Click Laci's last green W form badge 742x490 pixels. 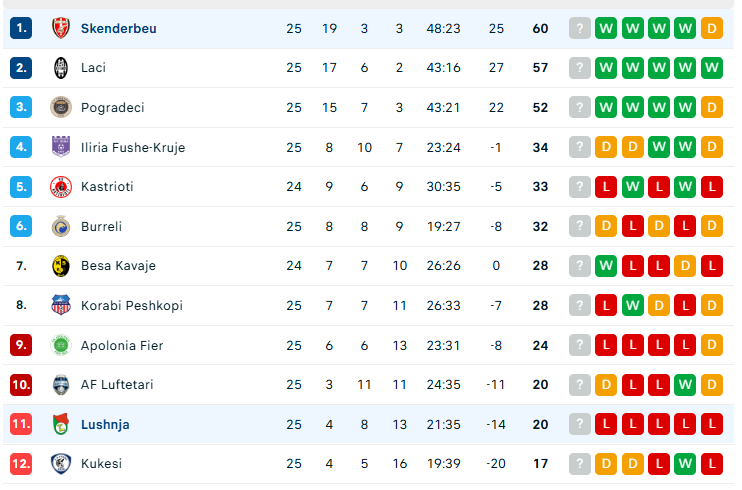(712, 68)
